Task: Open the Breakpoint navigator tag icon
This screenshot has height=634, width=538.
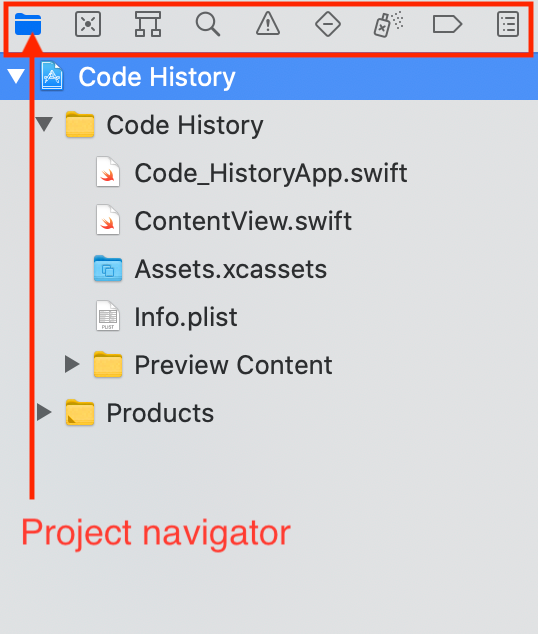Action: coord(447,24)
